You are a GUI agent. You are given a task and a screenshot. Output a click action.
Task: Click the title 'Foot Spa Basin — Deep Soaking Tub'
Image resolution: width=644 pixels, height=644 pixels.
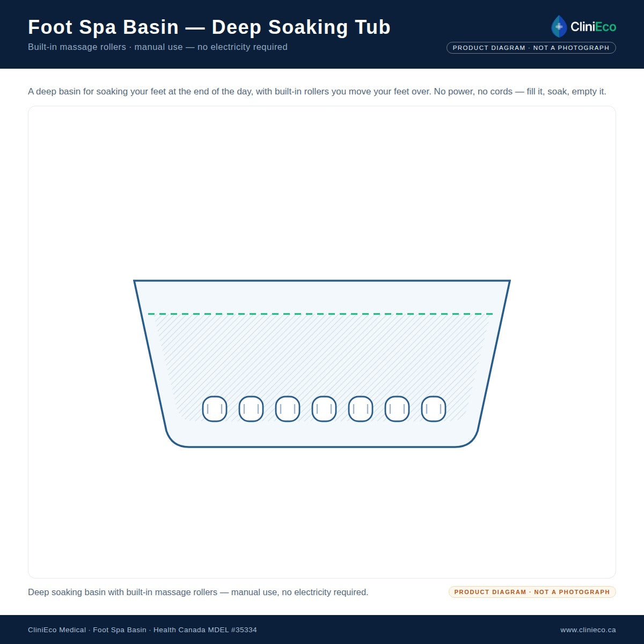coord(209,27)
